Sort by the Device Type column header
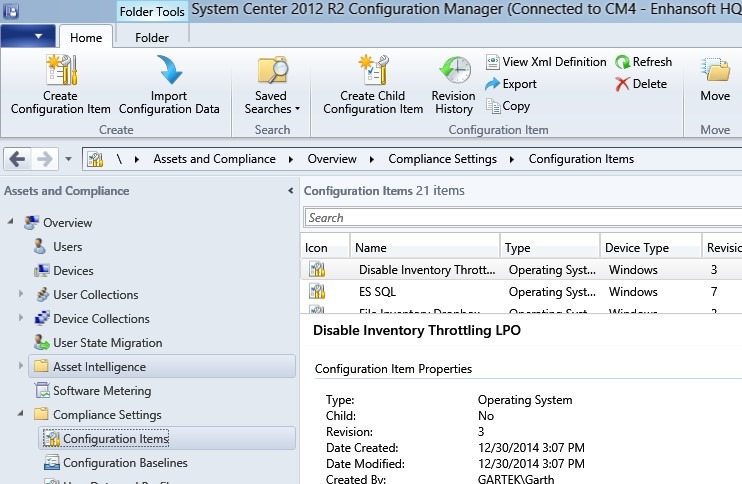Image resolution: width=742 pixels, height=484 pixels. click(651, 247)
